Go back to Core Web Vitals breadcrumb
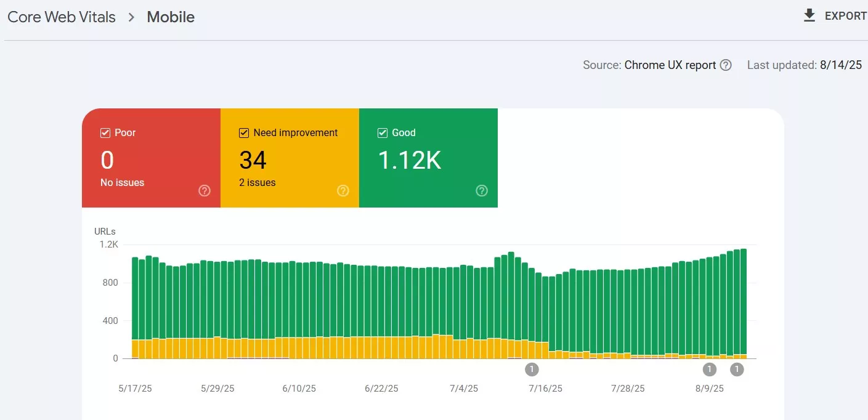This screenshot has height=420, width=868. pos(62,17)
